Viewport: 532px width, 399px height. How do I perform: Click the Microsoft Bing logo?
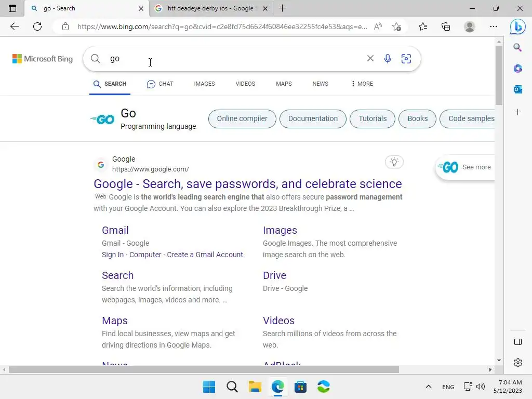coord(43,59)
